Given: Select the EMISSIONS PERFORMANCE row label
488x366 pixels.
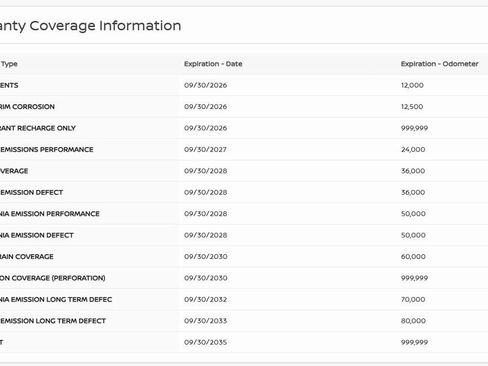Looking at the screenshot, I should [47, 149].
